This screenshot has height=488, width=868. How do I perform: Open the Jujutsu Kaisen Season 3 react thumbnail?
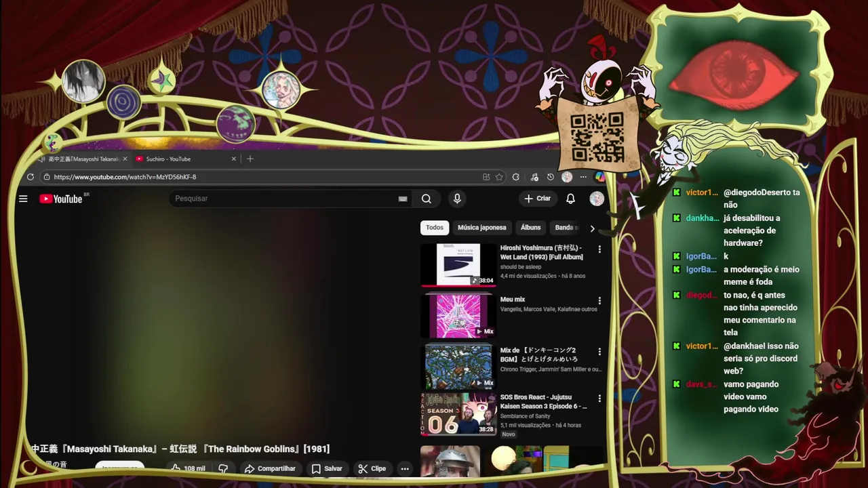tap(458, 414)
